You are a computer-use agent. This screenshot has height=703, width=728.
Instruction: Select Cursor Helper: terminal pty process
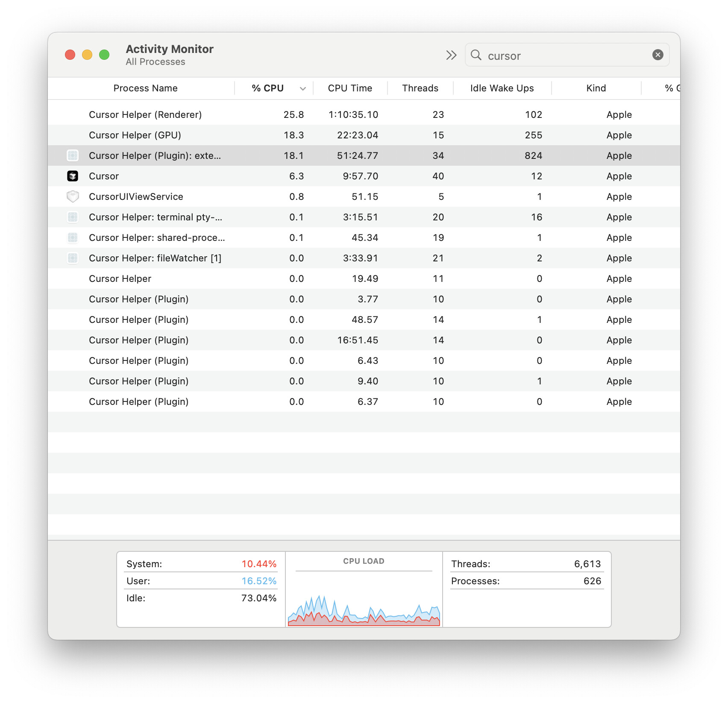click(364, 217)
